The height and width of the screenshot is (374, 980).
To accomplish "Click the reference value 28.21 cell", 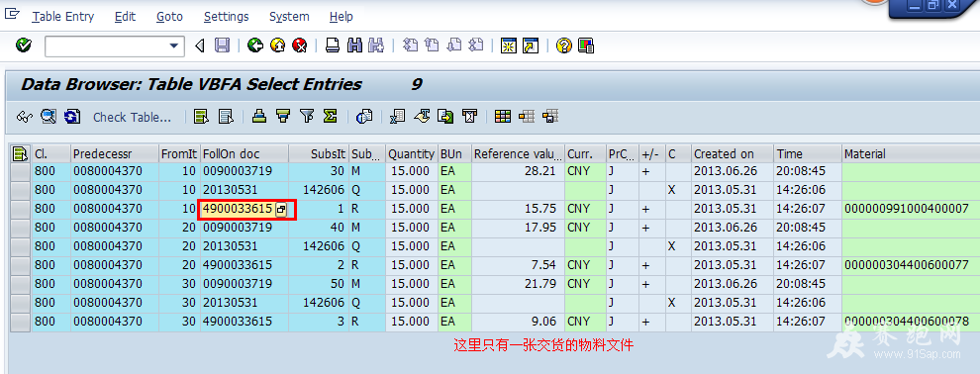I will [518, 171].
